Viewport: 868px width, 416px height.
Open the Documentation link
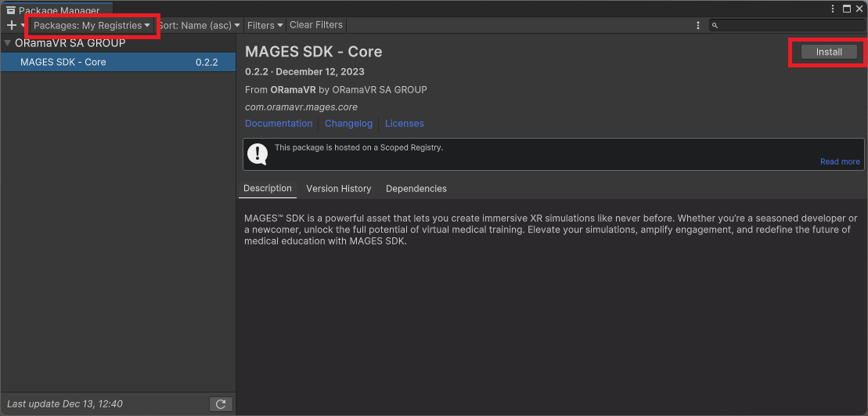[279, 124]
